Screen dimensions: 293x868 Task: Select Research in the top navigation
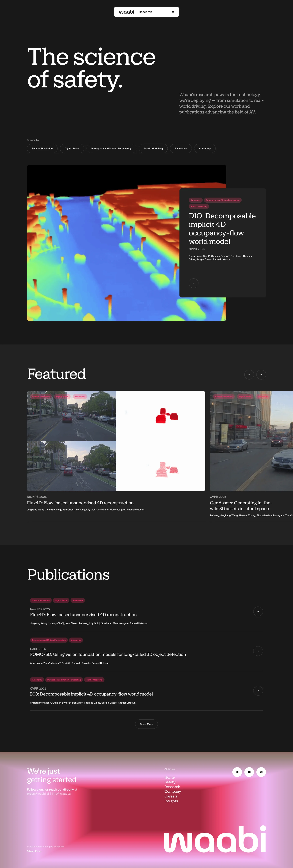click(145, 12)
